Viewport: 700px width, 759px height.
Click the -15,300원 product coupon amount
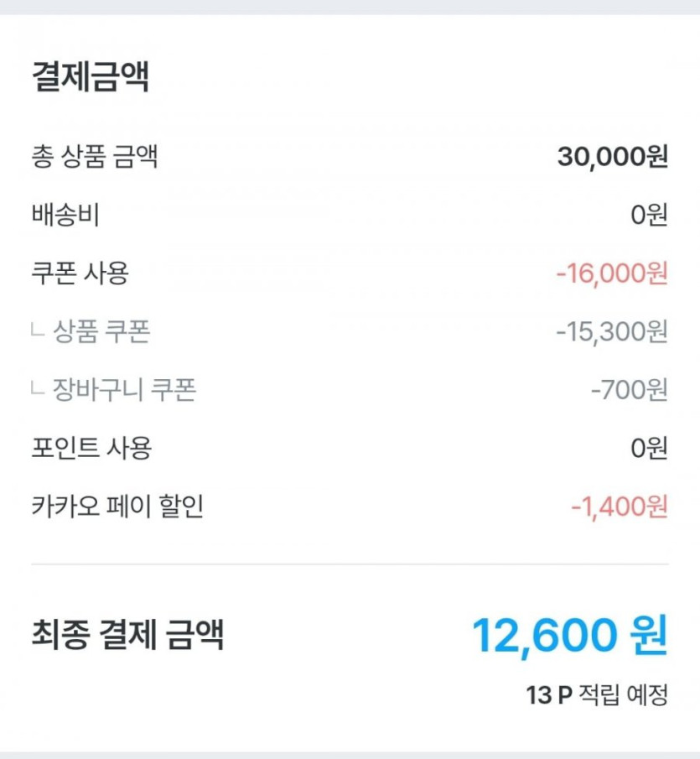tap(611, 332)
